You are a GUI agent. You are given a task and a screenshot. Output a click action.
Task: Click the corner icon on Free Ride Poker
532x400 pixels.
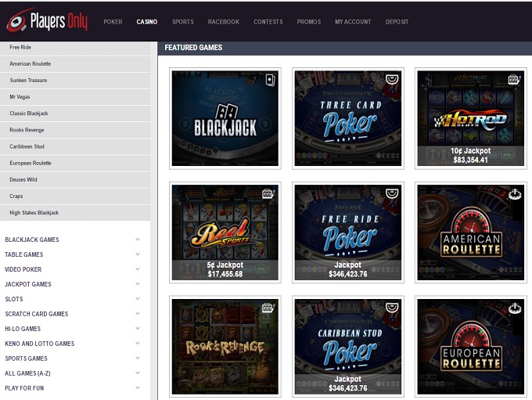pyautogui.click(x=392, y=193)
